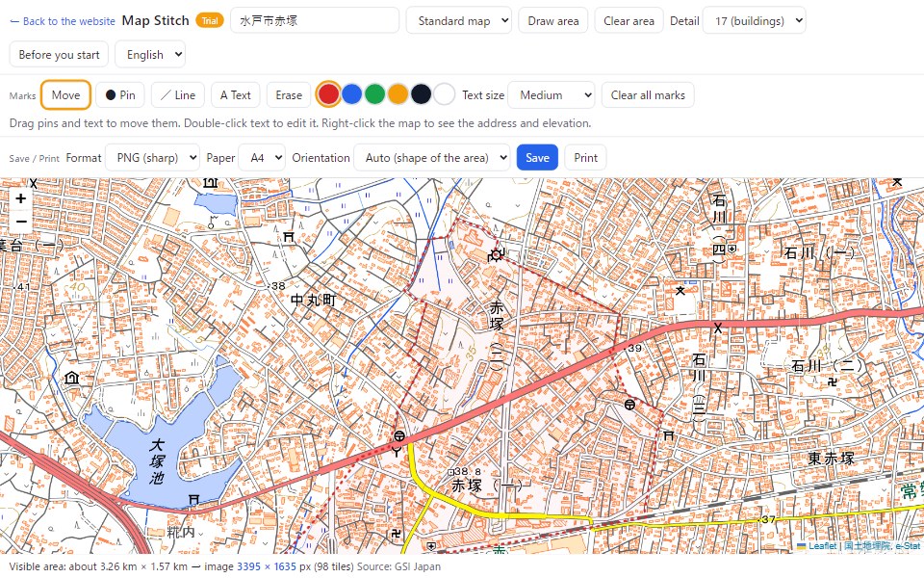Click Clear all marks button
This screenshot has height=578, width=924.
pyautogui.click(x=648, y=95)
